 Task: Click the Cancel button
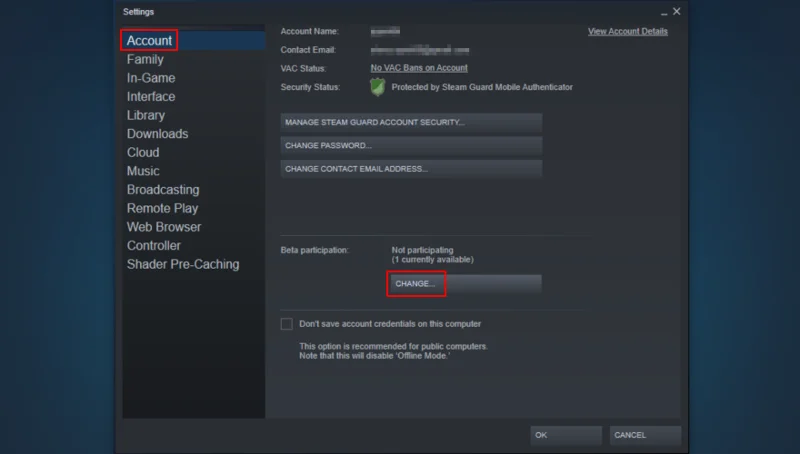645,435
